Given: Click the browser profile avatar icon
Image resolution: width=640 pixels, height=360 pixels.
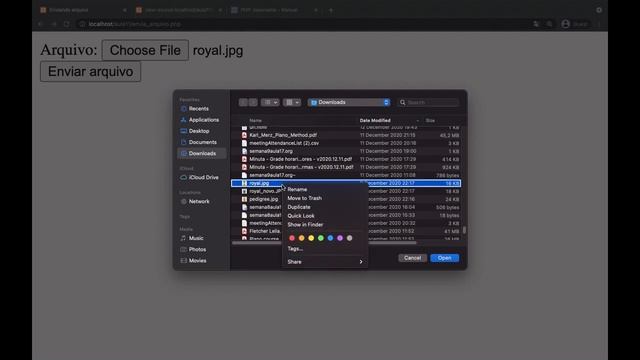Looking at the screenshot, I should tap(565, 24).
